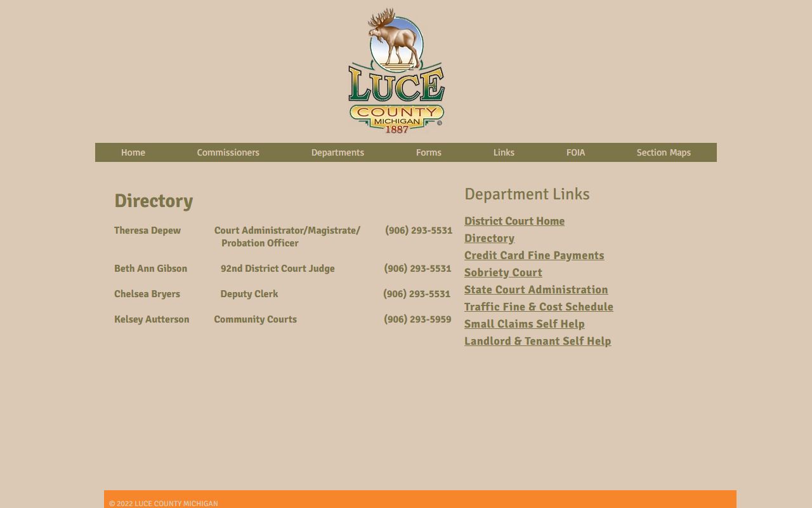Click phone number (906) 293-5959
The width and height of the screenshot is (812, 508).
pos(417,319)
